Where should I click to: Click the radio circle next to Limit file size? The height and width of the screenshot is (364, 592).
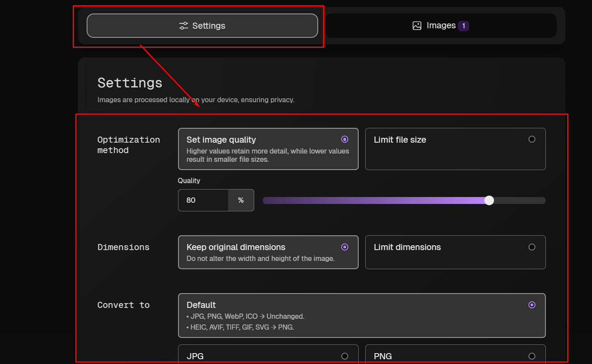coord(532,139)
